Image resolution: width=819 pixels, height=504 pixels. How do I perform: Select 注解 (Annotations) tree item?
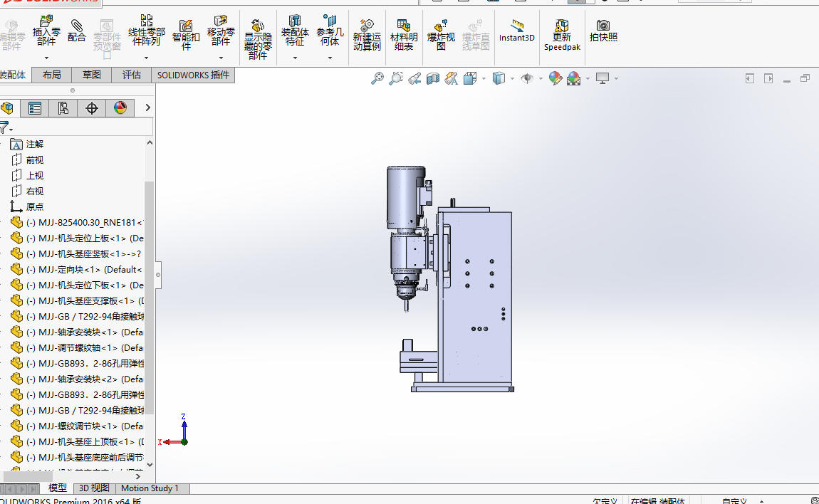point(35,144)
